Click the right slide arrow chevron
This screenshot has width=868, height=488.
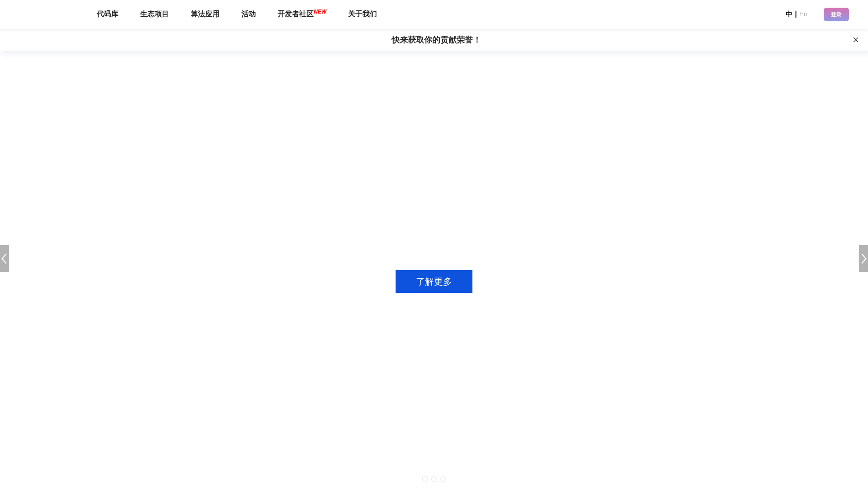tap(863, 258)
